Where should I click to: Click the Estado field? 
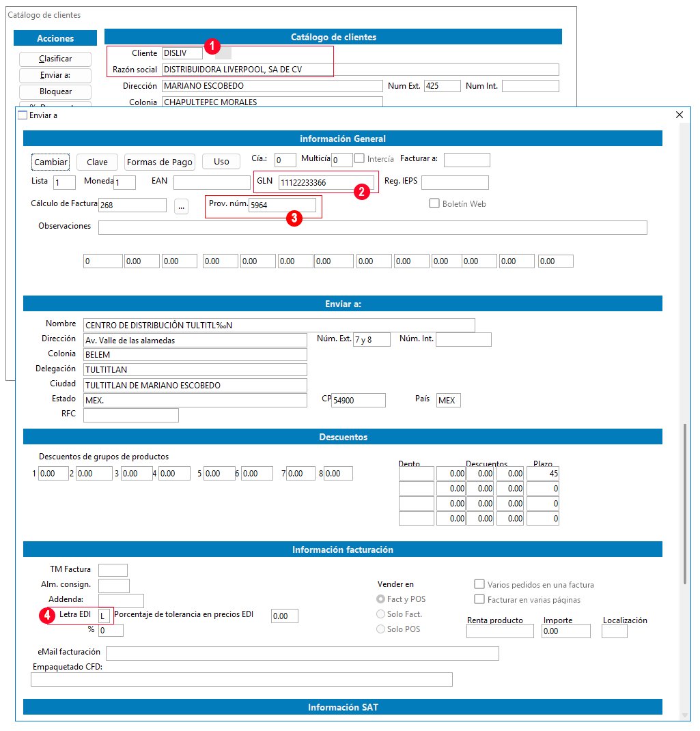click(x=195, y=401)
